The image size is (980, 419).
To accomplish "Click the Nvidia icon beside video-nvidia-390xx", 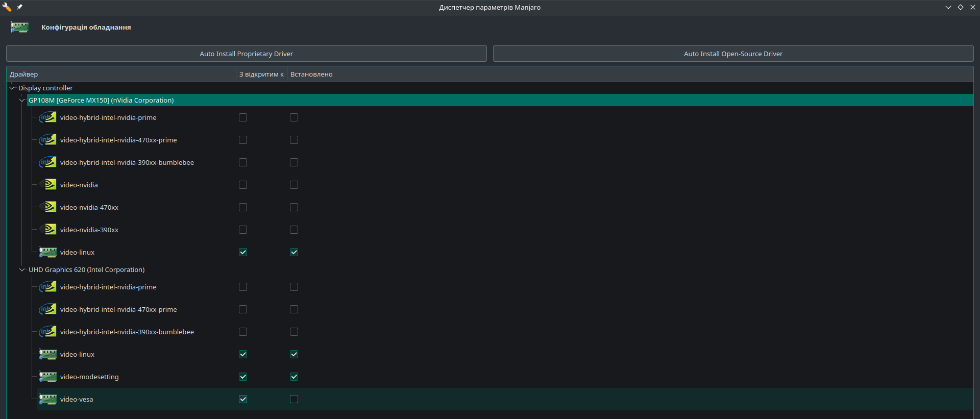I will (49, 230).
